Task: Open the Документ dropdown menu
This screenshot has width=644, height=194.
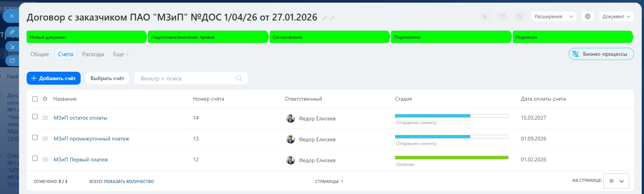Action: [x=616, y=16]
